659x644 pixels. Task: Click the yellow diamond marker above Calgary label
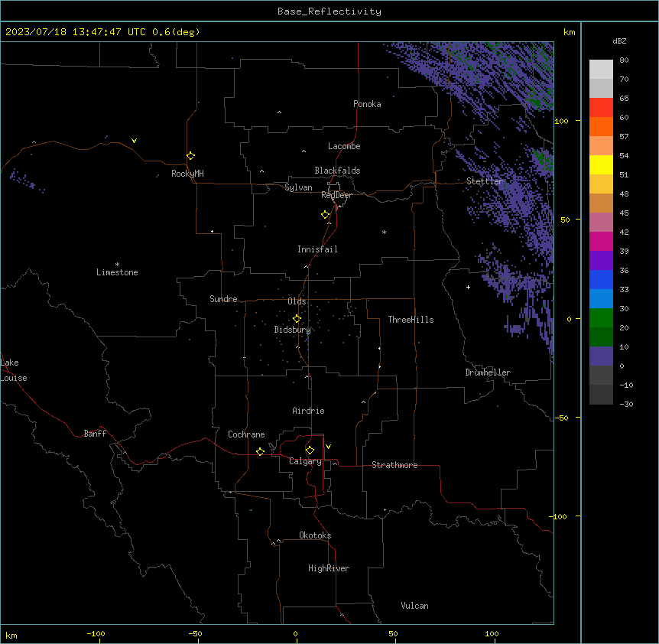(x=310, y=450)
